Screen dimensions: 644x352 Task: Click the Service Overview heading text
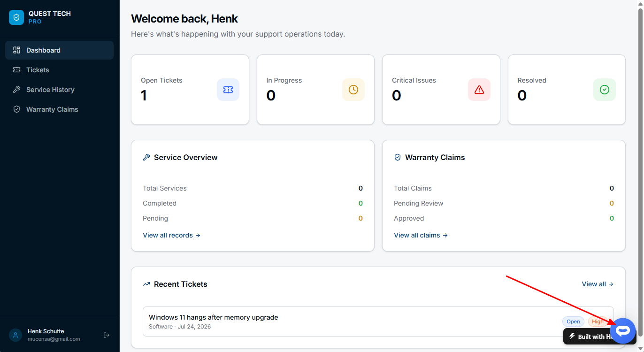pyautogui.click(x=185, y=157)
